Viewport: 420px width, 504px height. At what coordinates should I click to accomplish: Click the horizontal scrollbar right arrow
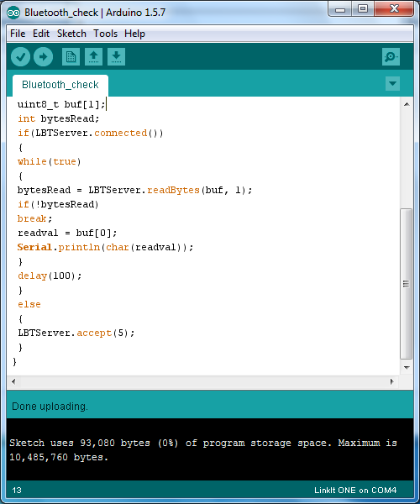coord(391,381)
